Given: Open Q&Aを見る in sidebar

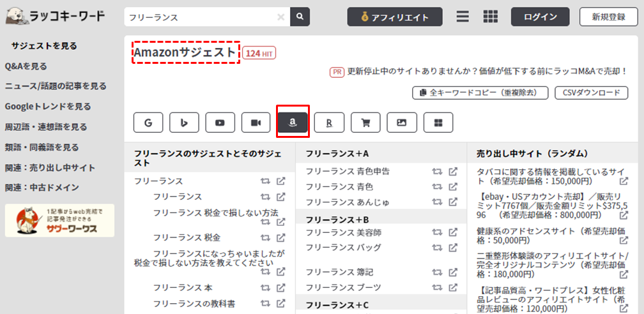Looking at the screenshot, I should click(26, 66).
